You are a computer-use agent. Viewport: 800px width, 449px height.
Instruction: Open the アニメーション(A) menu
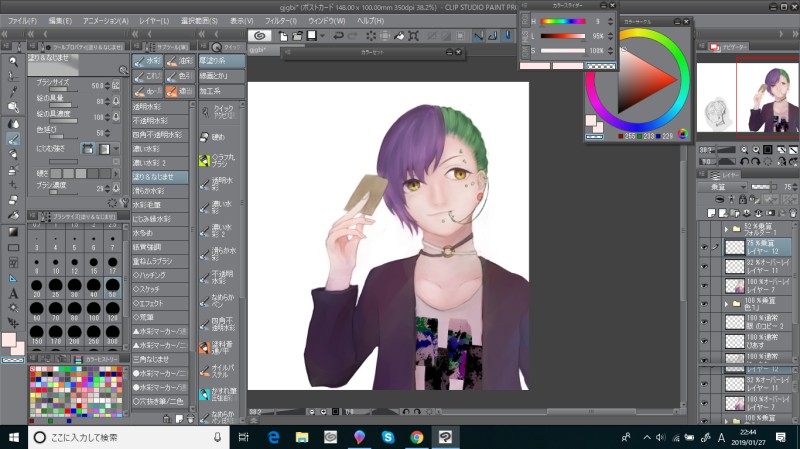tap(106, 21)
